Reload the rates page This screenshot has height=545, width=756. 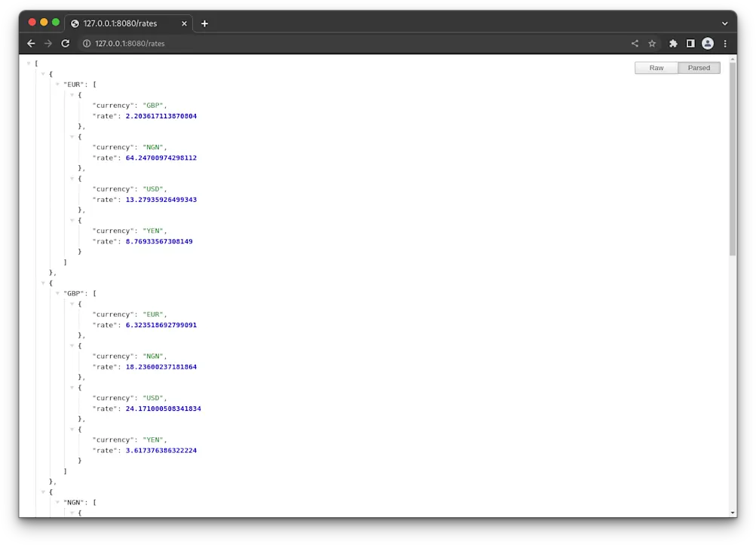click(66, 43)
